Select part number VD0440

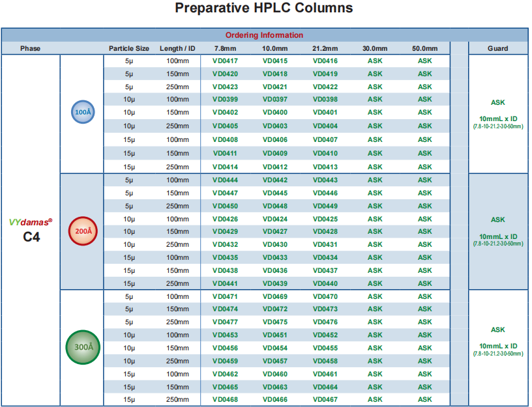click(325, 283)
